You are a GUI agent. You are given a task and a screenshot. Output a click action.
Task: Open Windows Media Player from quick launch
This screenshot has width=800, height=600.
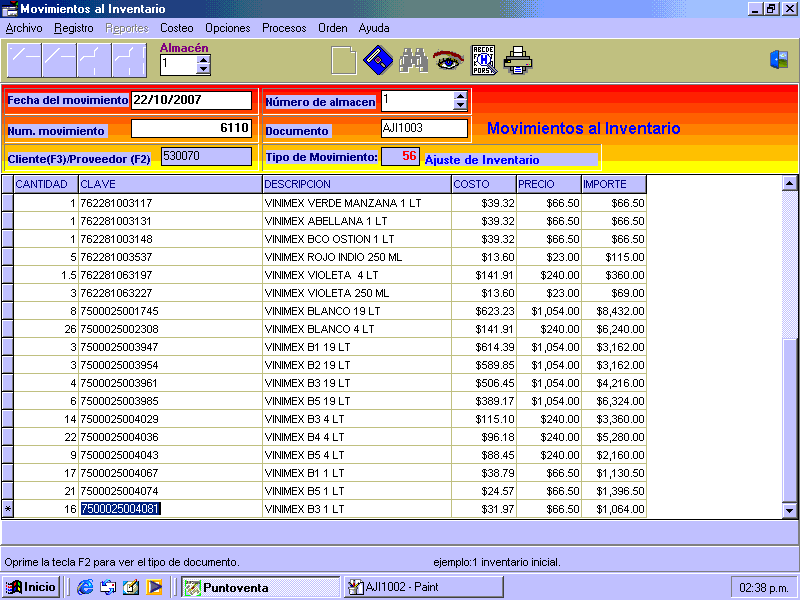(154, 587)
